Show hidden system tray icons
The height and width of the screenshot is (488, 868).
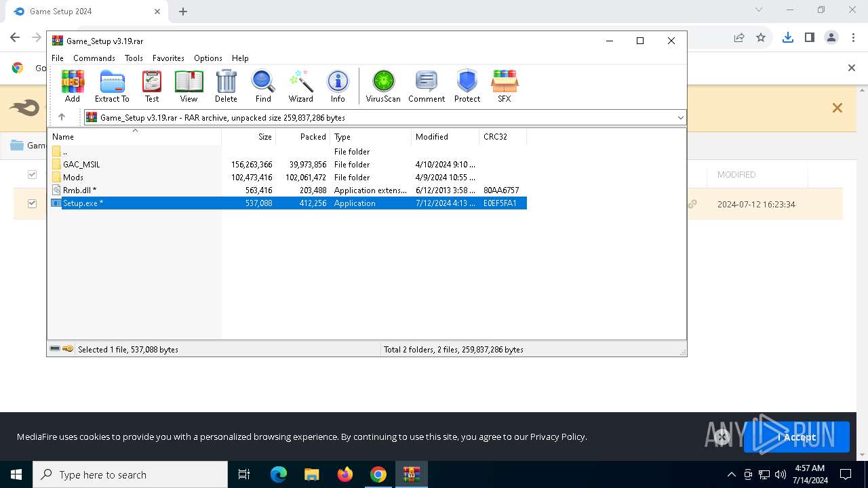point(731,474)
